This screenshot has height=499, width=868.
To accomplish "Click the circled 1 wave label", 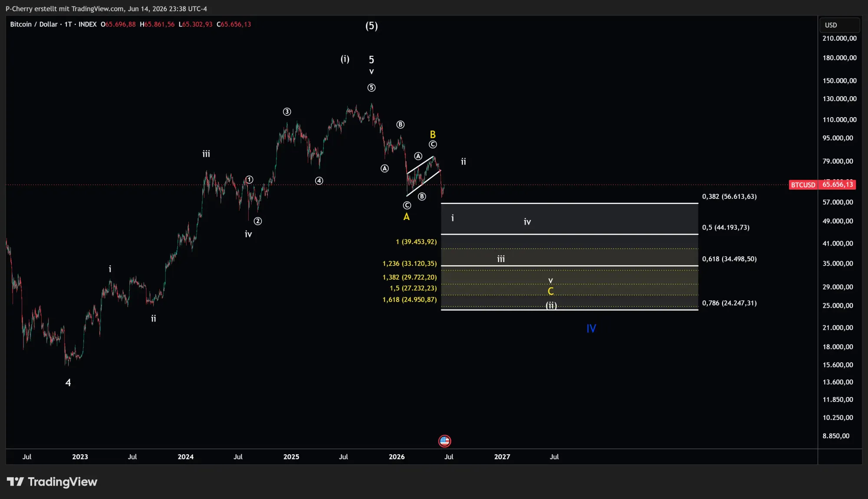I will point(249,180).
